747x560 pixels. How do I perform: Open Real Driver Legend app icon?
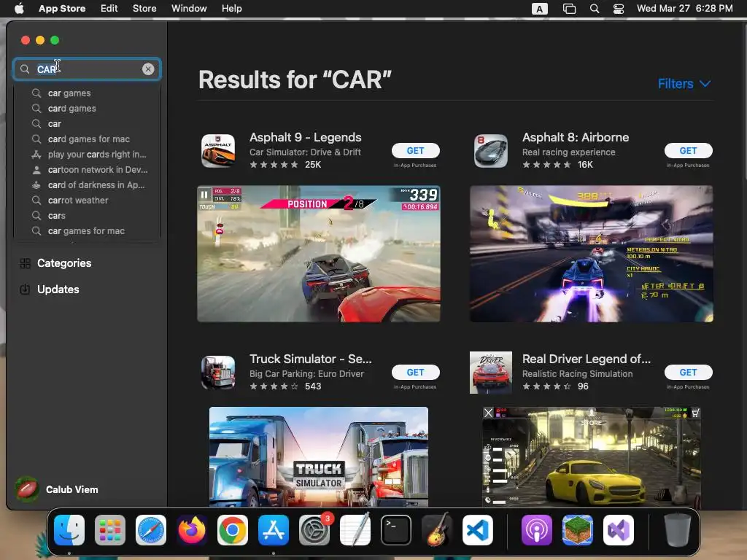point(491,373)
